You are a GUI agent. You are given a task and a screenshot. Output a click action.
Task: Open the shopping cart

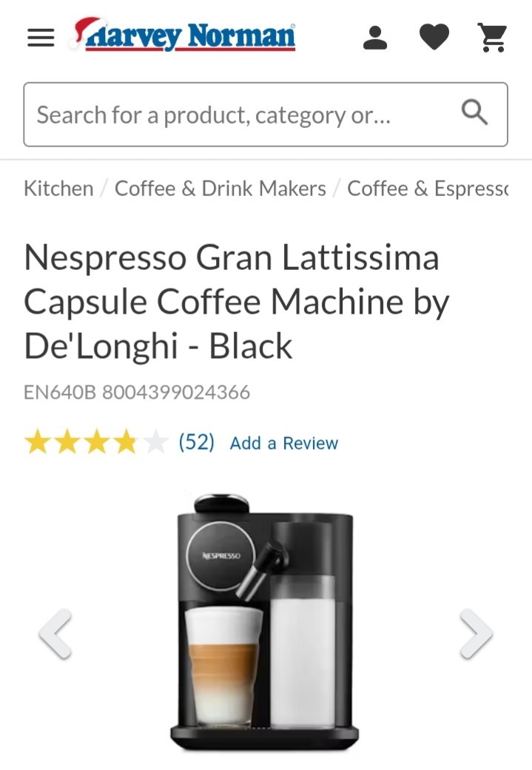coord(492,37)
